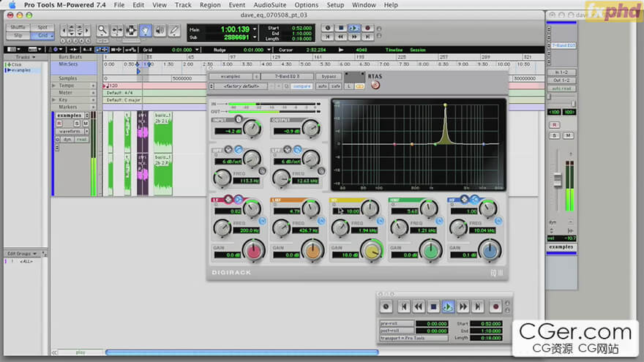Screen dimensions: 644x362
Task: Open the AudioSuite menu
Action: [x=270, y=5]
